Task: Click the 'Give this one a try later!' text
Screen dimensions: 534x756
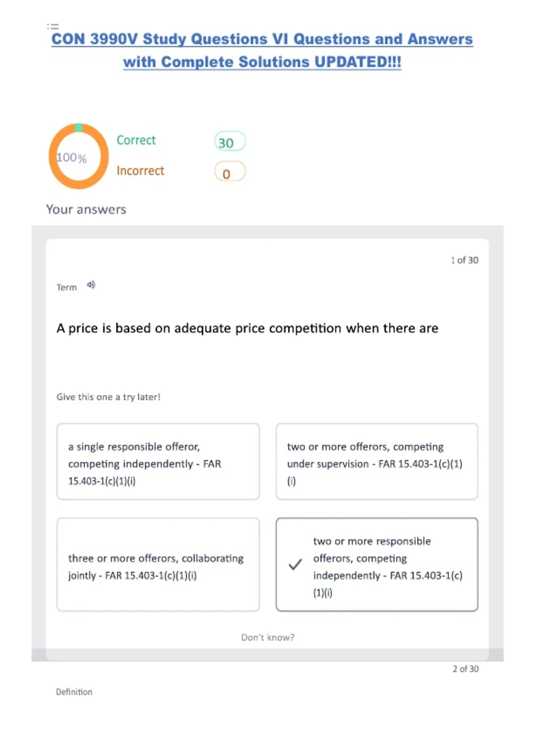Action: 108,397
